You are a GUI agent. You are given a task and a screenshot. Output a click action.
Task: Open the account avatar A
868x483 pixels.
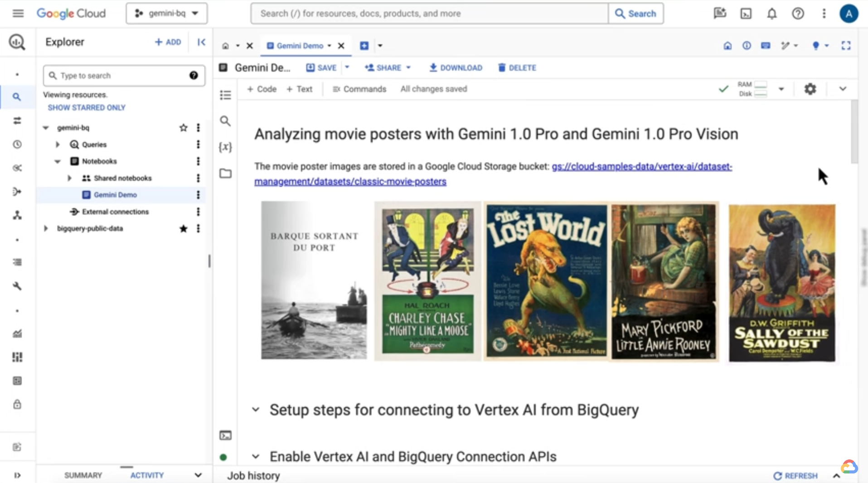point(849,14)
